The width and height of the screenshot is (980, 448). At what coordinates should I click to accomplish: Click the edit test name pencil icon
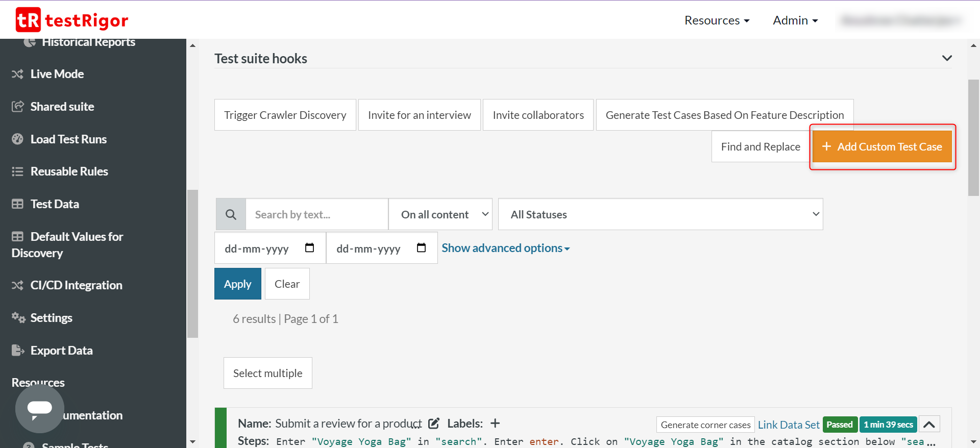(434, 424)
